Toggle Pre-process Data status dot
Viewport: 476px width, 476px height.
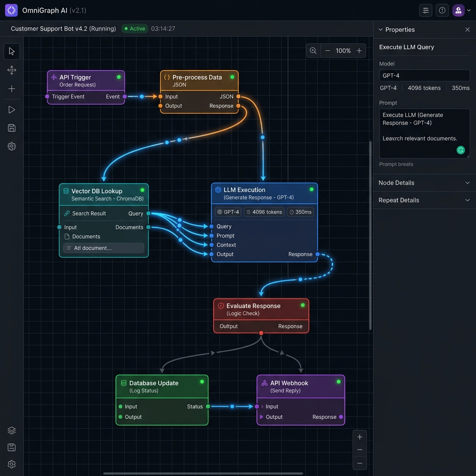click(232, 77)
